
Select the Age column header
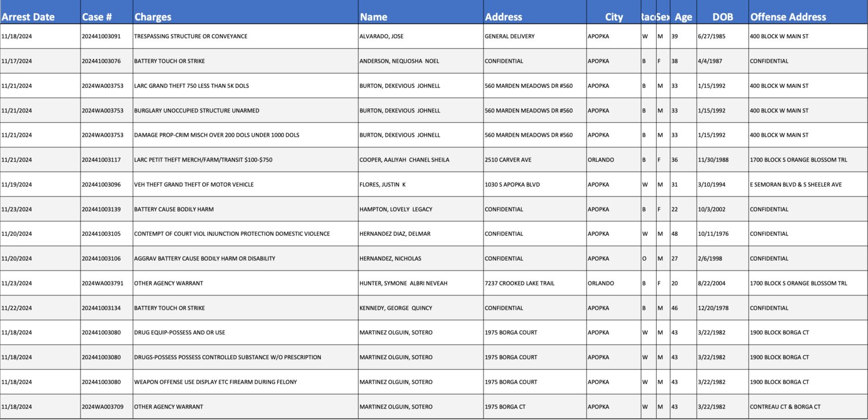pyautogui.click(x=683, y=12)
